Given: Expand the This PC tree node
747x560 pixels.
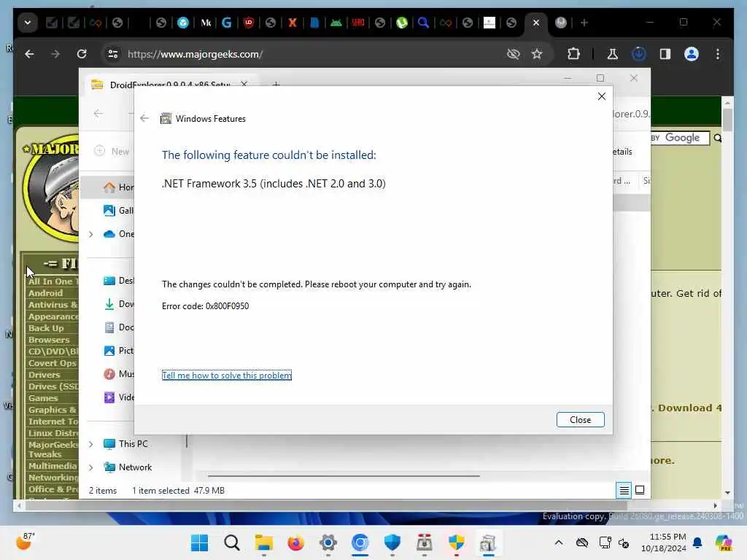Looking at the screenshot, I should tap(90, 444).
